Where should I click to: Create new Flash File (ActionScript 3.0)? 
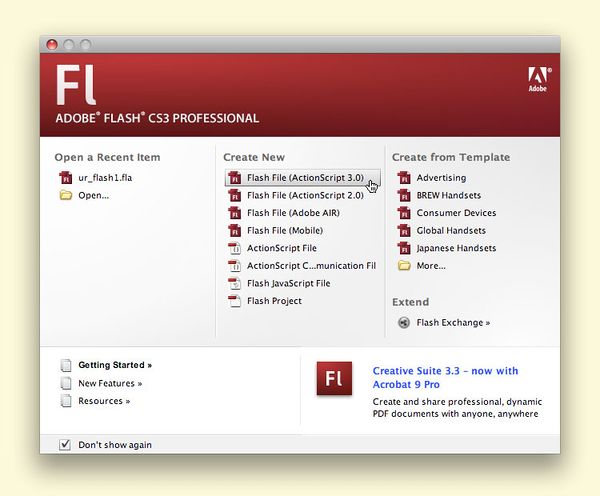(x=297, y=178)
